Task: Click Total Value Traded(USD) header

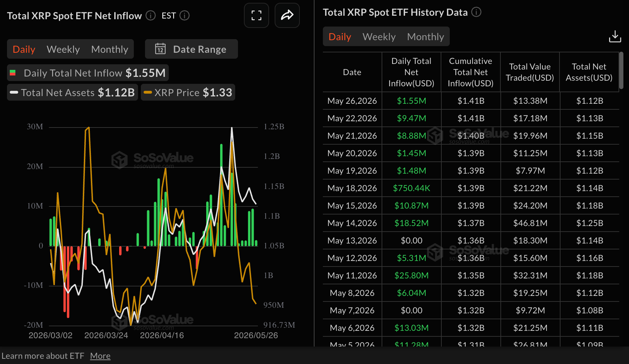Action: 530,72
